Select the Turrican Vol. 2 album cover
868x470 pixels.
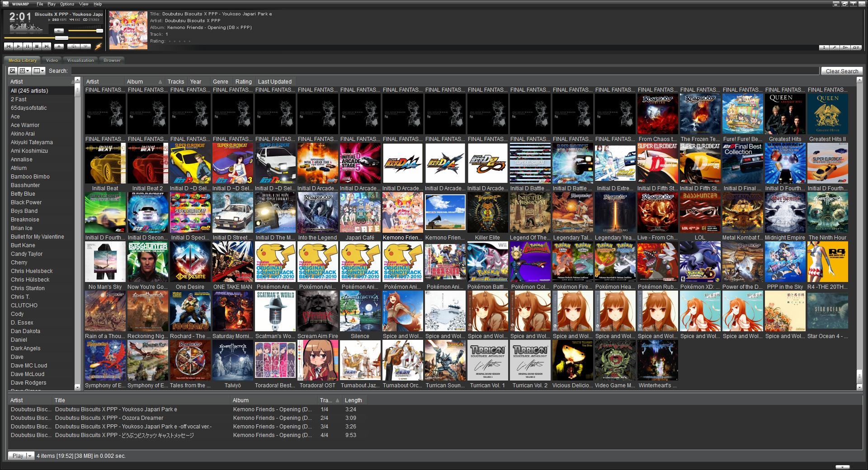coord(530,361)
